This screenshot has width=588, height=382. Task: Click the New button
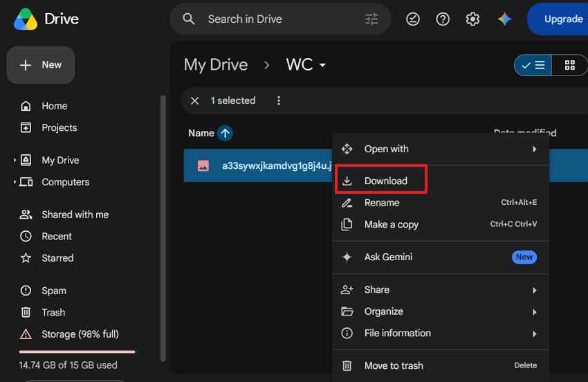coord(41,65)
